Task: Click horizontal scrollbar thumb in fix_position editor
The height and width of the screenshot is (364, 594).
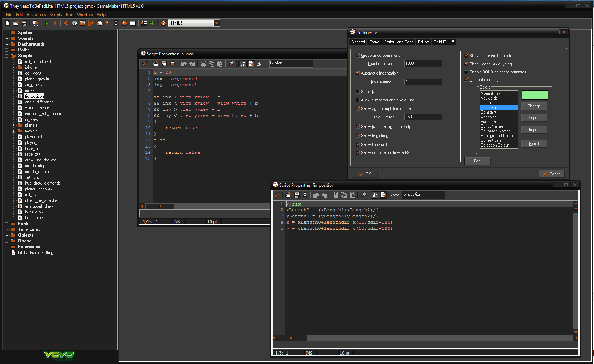Action: (x=292, y=338)
